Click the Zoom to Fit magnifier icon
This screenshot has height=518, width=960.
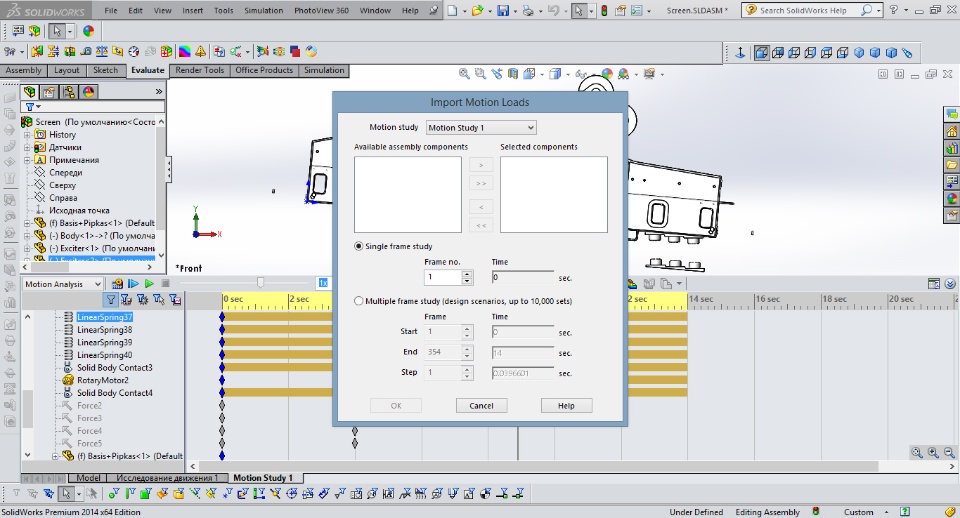pyautogui.click(x=464, y=74)
